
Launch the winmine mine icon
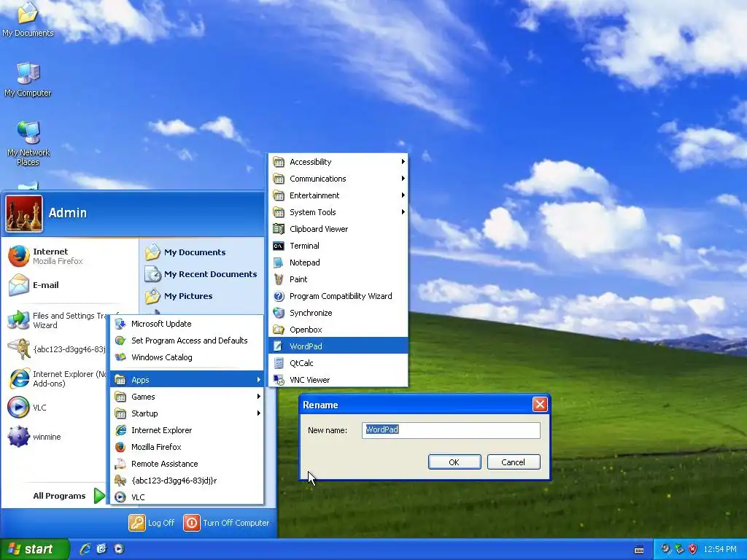coord(18,437)
